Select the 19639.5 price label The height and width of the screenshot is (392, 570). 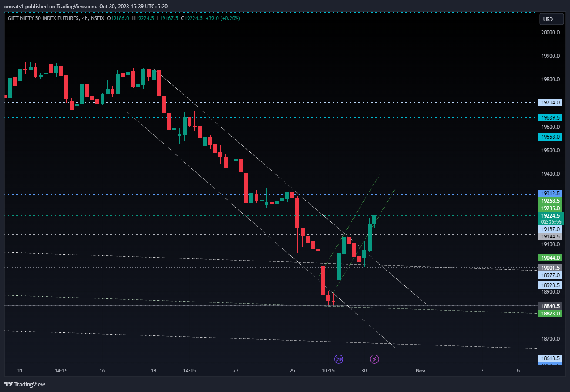click(550, 117)
